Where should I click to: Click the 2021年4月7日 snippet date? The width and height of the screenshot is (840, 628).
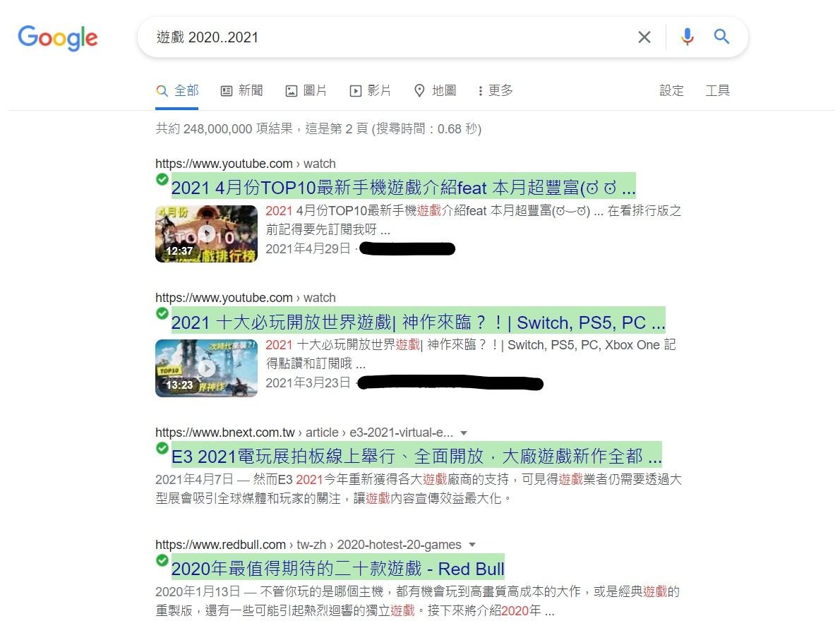pyautogui.click(x=194, y=479)
